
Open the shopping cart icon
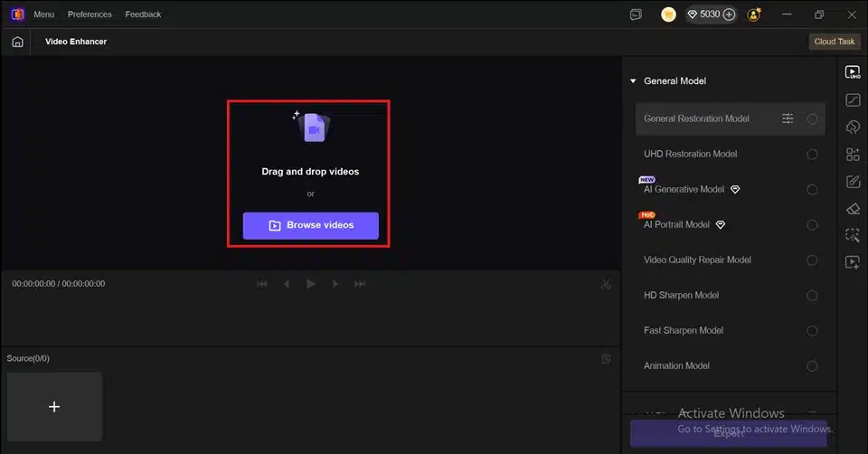click(668, 14)
